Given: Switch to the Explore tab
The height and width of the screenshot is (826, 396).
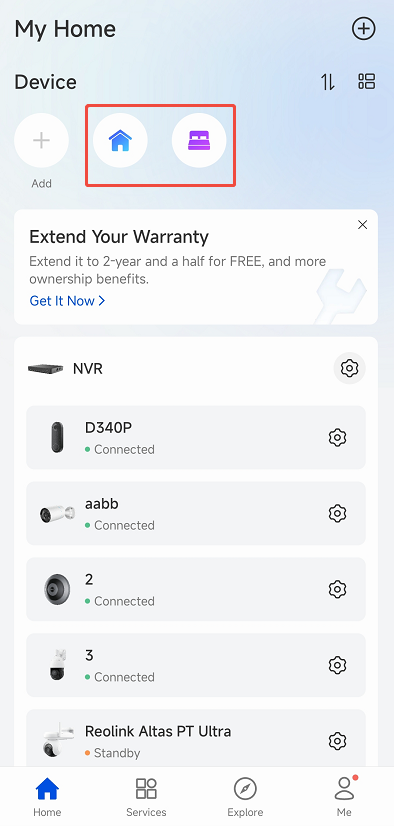Looking at the screenshot, I should pos(245,797).
